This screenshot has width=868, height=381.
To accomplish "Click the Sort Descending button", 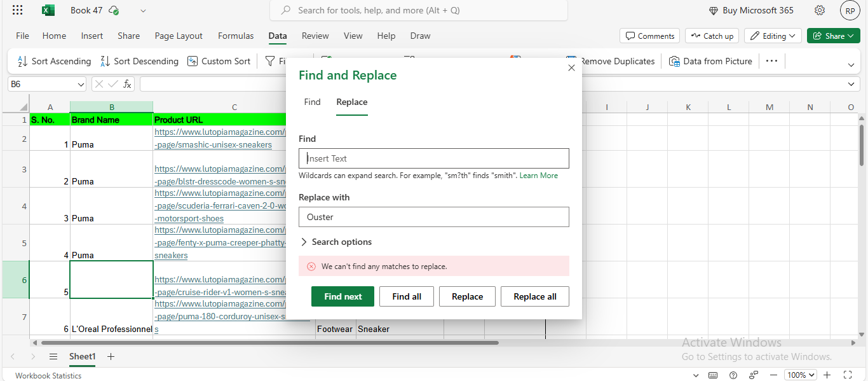I will click(139, 61).
